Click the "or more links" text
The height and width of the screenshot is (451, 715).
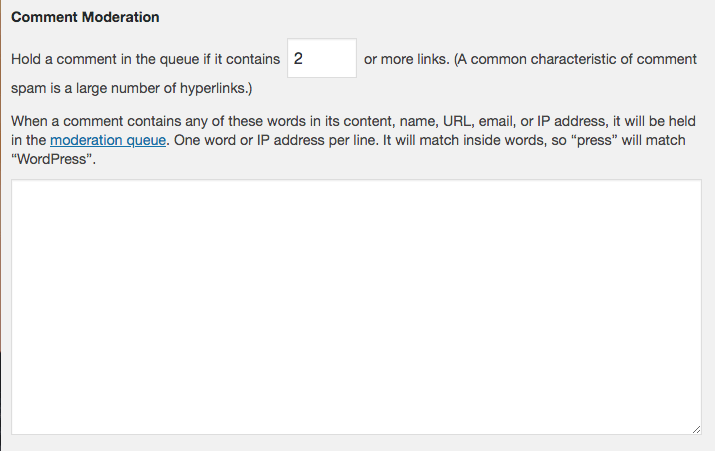pos(405,60)
